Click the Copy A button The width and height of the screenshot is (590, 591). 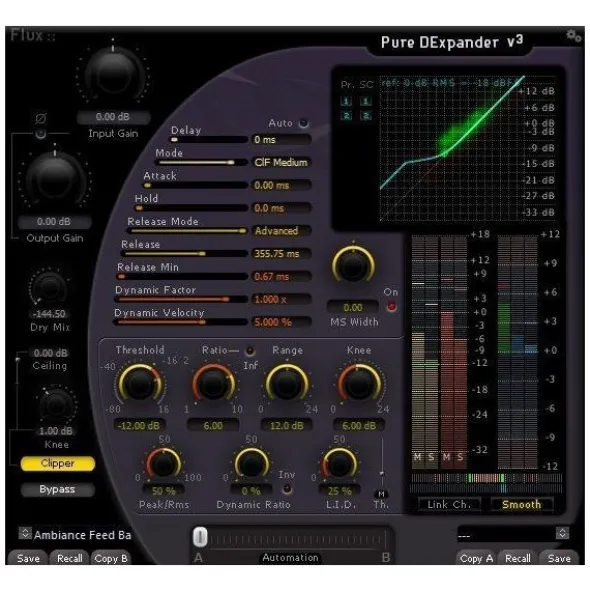pos(477,558)
